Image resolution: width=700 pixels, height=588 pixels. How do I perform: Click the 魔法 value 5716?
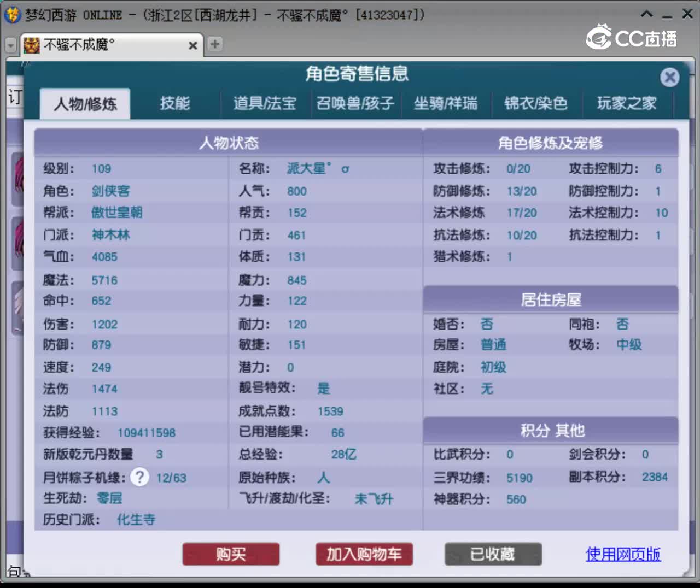104,280
